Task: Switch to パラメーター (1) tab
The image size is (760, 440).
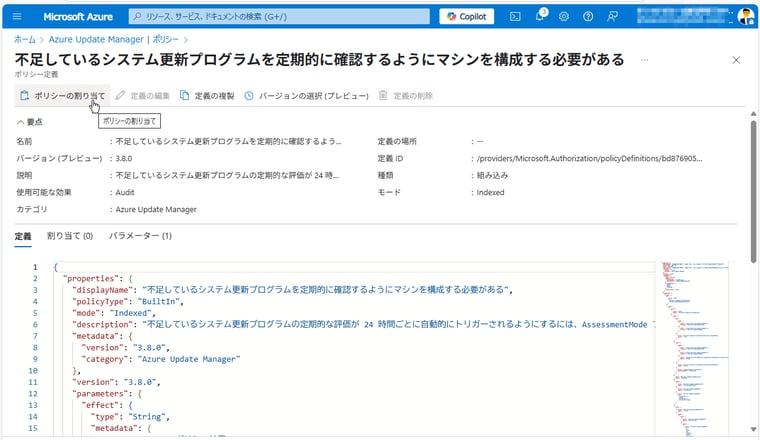Action: (x=140, y=236)
